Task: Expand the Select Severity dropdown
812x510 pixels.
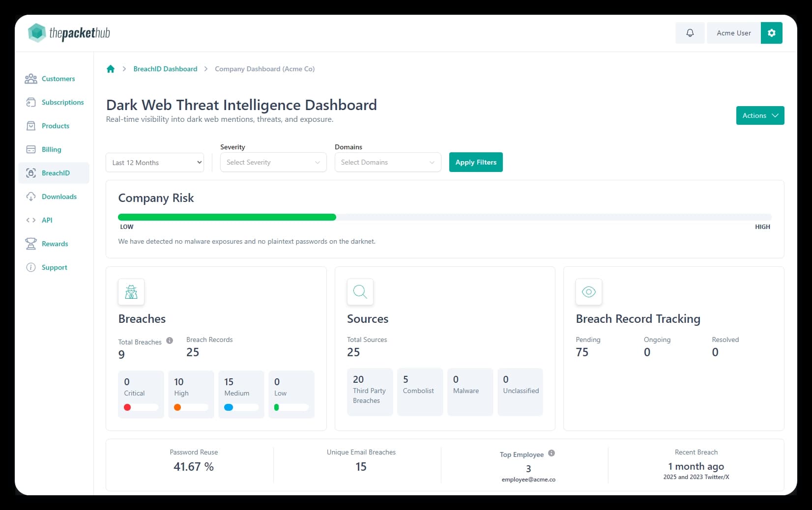Action: tap(273, 162)
